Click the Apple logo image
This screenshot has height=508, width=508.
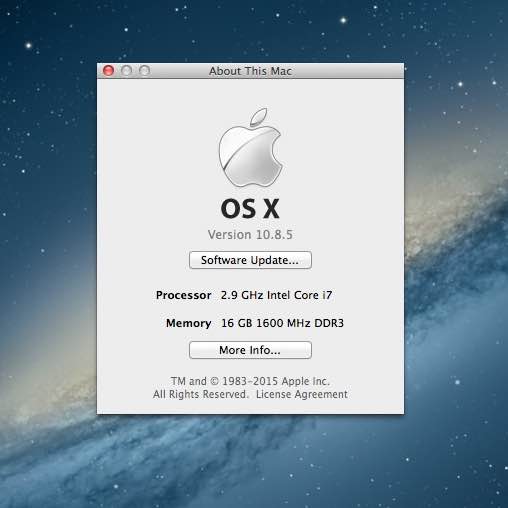pyautogui.click(x=250, y=147)
